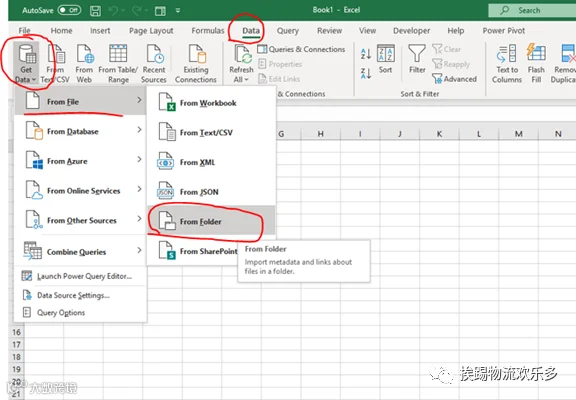Click the arrow beside From Database

pyautogui.click(x=139, y=129)
